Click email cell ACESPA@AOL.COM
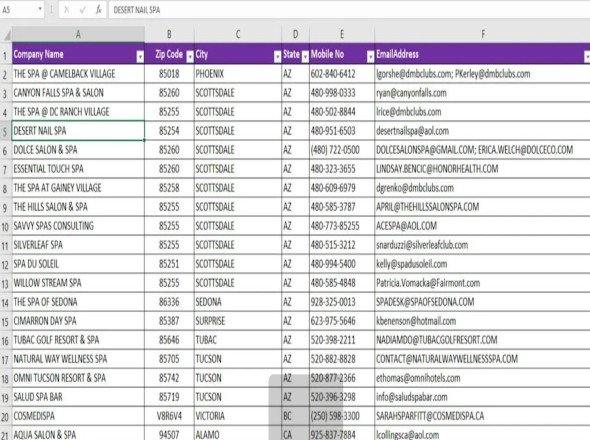Viewport: 590px width, 440px height. 482,226
